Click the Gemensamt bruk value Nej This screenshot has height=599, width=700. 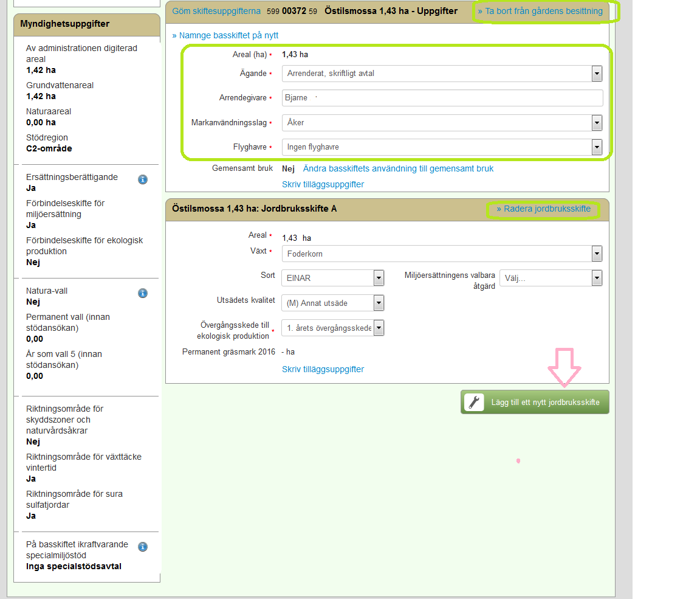coord(289,168)
